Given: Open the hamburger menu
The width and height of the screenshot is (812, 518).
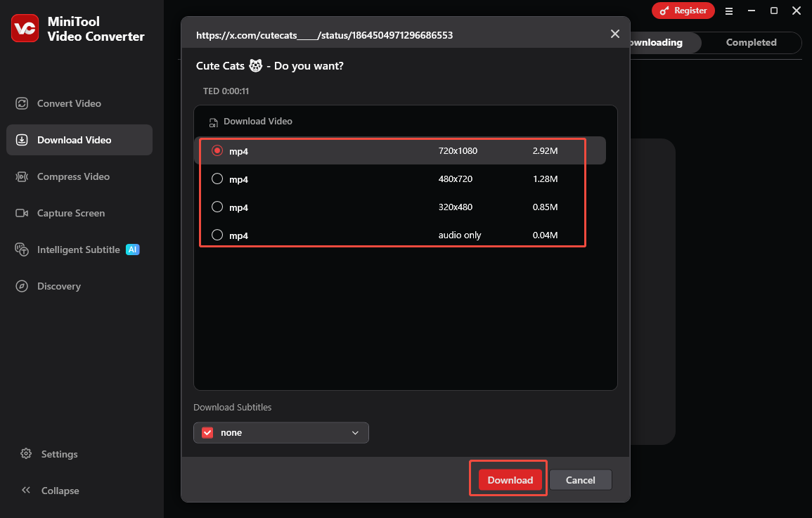Looking at the screenshot, I should pyautogui.click(x=729, y=11).
